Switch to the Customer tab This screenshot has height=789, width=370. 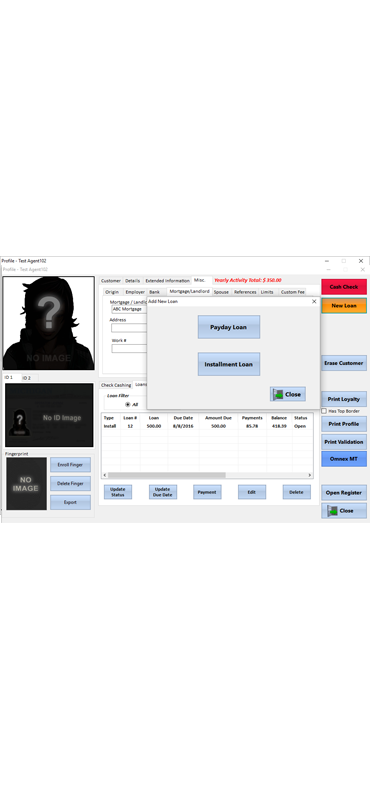pyautogui.click(x=111, y=281)
